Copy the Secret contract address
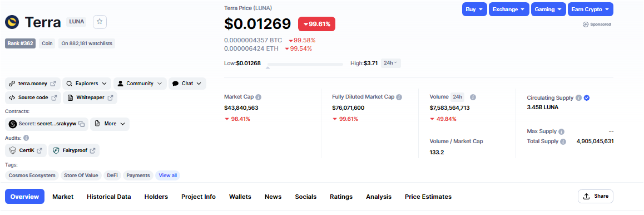Screen dimensions: 644x215 tap(82, 124)
